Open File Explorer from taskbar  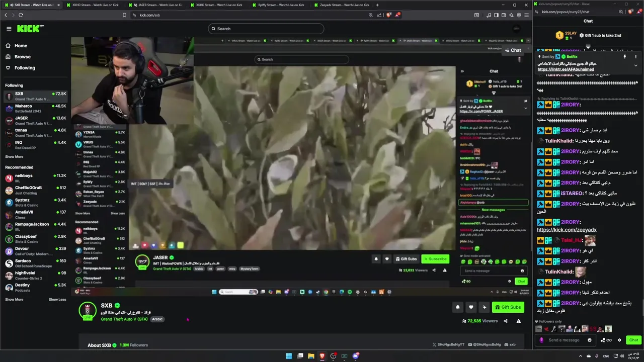point(311,356)
